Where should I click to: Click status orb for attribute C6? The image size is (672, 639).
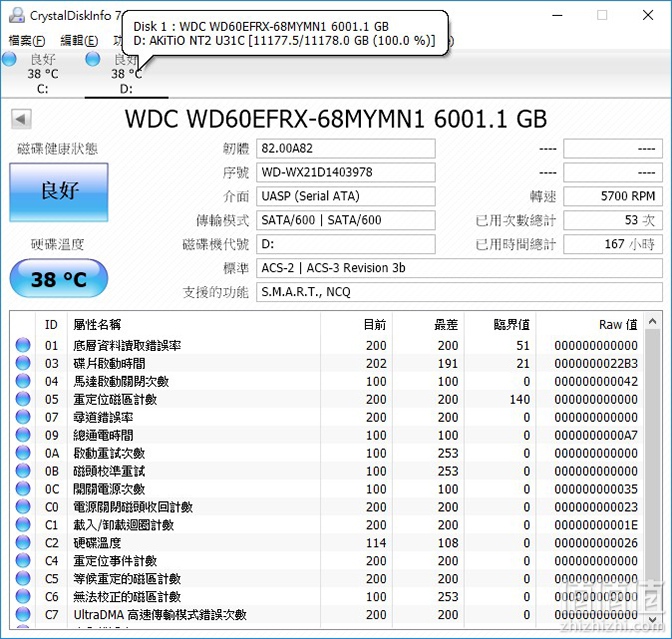pos(23,597)
